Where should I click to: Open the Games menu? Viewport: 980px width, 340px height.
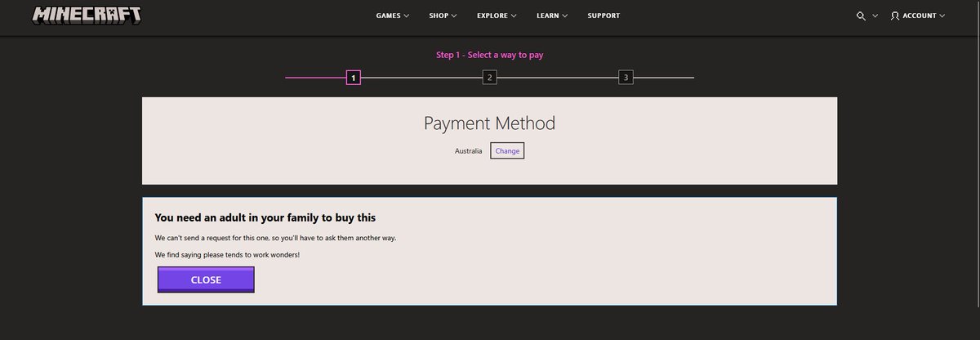393,16
